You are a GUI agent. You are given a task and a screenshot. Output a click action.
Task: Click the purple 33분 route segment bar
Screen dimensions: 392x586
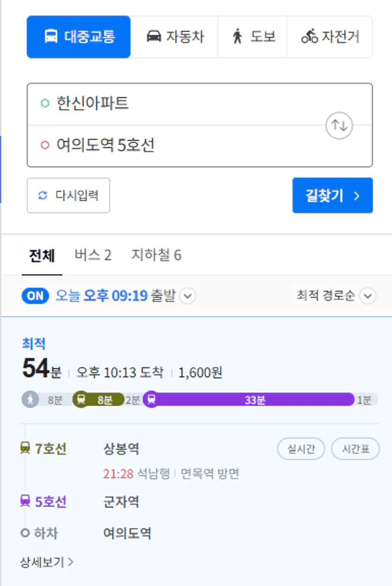pos(255,400)
